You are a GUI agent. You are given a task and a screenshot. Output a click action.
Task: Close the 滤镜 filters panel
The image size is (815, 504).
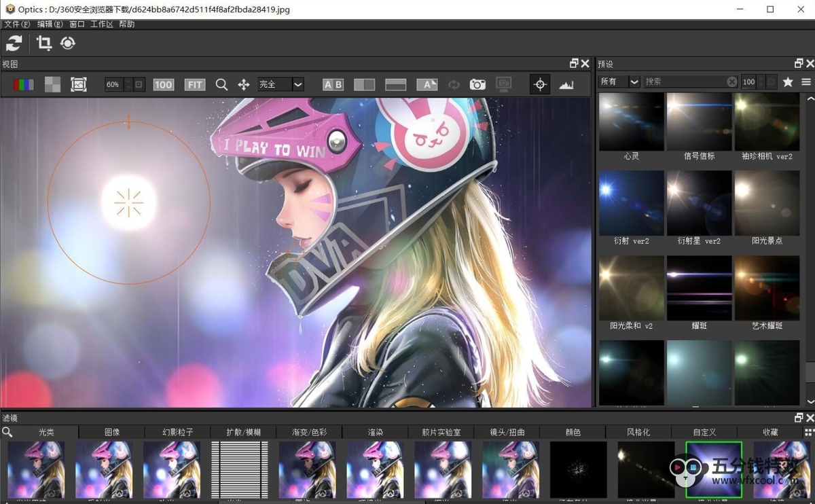point(810,418)
